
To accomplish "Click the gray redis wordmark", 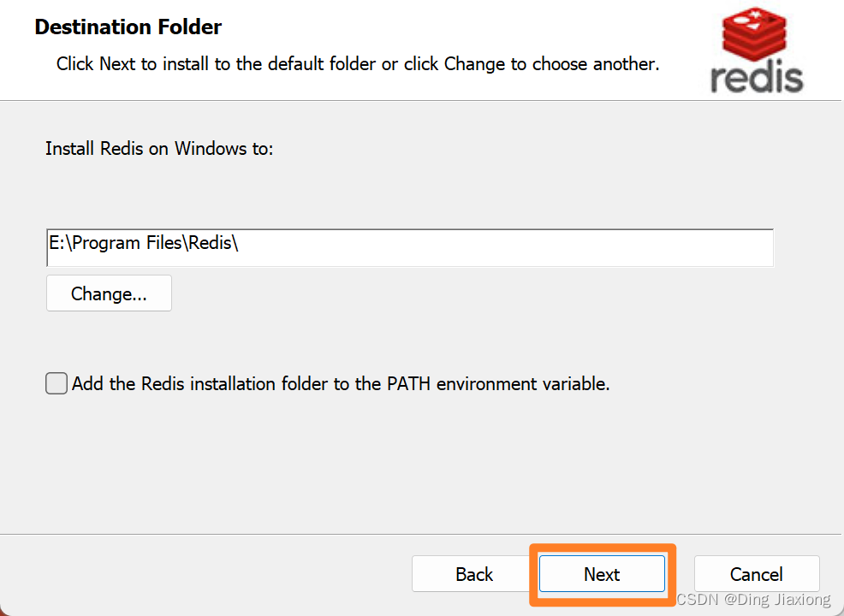I will coord(757,78).
